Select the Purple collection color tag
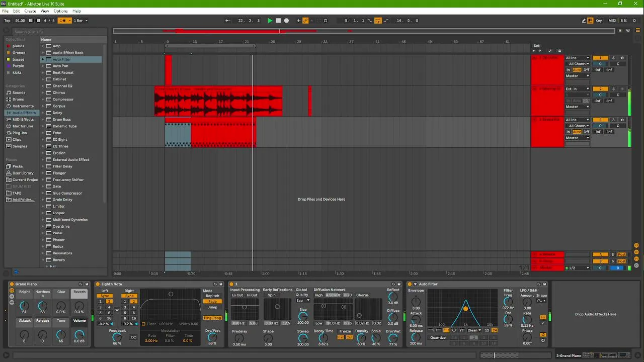Viewport: 644px width, 362px height. [18, 66]
